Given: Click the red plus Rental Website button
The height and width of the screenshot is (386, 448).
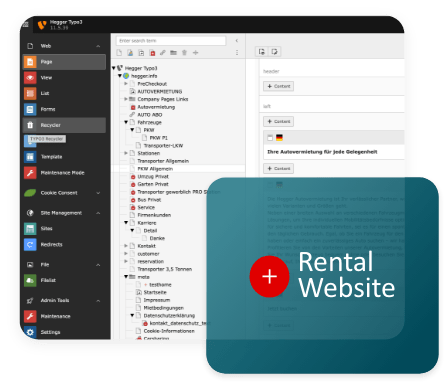Looking at the screenshot, I should 269,277.
